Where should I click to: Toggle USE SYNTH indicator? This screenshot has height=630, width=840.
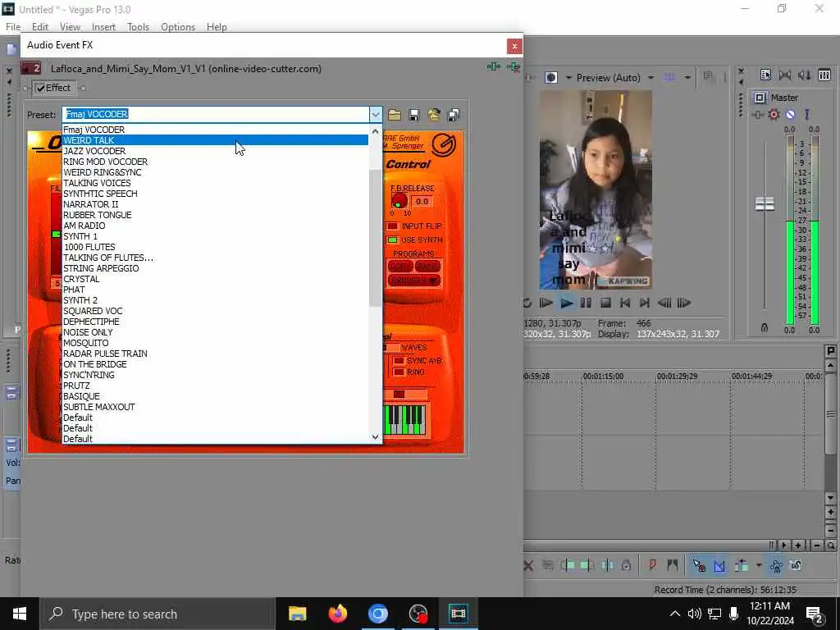(393, 240)
